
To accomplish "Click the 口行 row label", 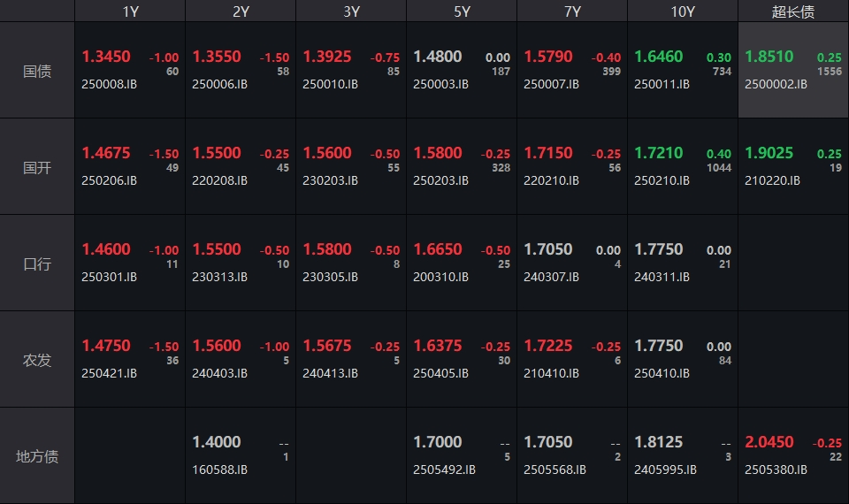I will (37, 263).
